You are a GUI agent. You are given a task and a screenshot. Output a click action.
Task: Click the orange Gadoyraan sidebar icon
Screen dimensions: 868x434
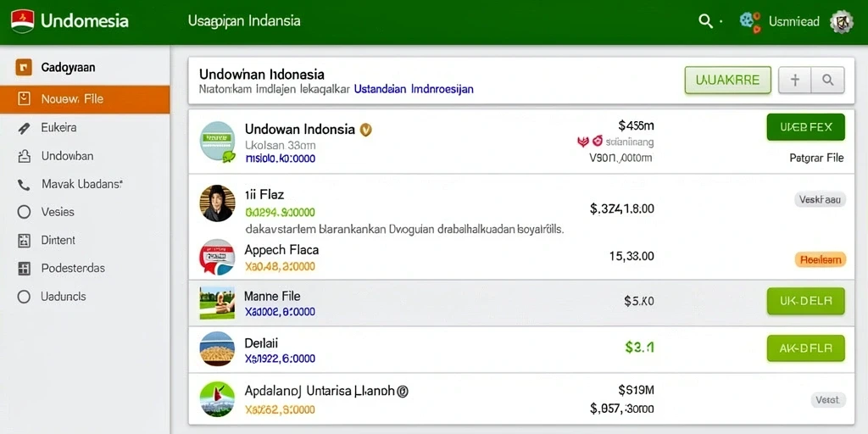(23, 68)
